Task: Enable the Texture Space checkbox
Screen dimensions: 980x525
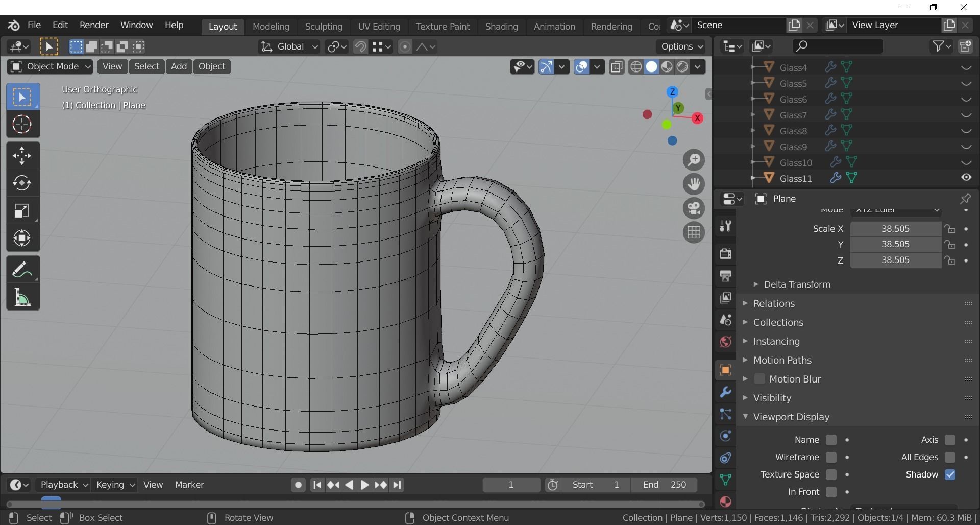Action: coord(831,474)
